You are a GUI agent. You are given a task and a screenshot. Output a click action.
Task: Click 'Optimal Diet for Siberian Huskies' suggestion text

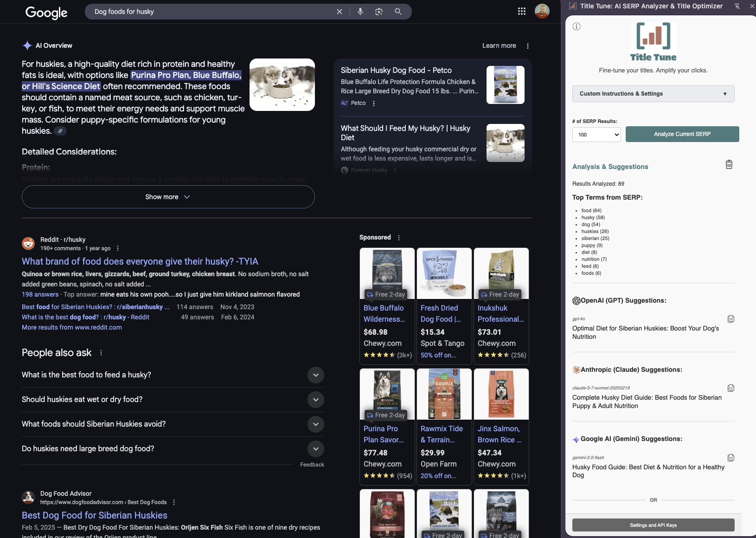(646, 332)
